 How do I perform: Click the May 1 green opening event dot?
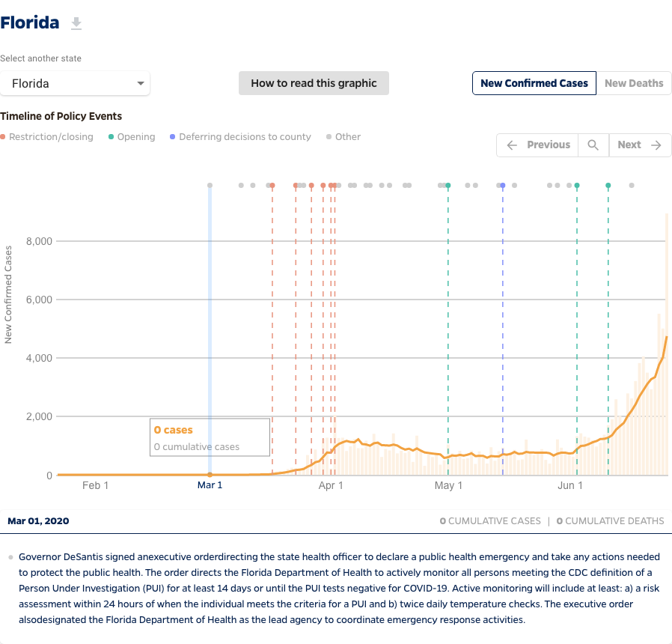448,185
